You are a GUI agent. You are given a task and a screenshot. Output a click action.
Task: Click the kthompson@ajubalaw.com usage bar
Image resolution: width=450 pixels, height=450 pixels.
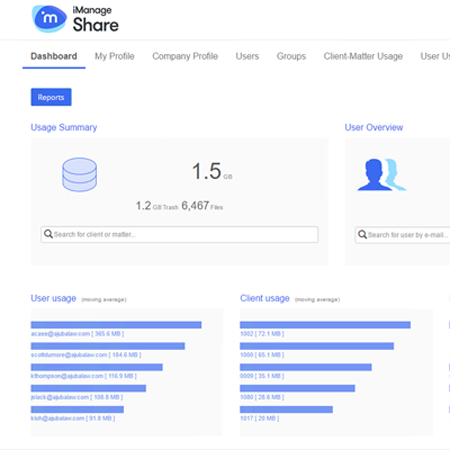click(x=97, y=367)
